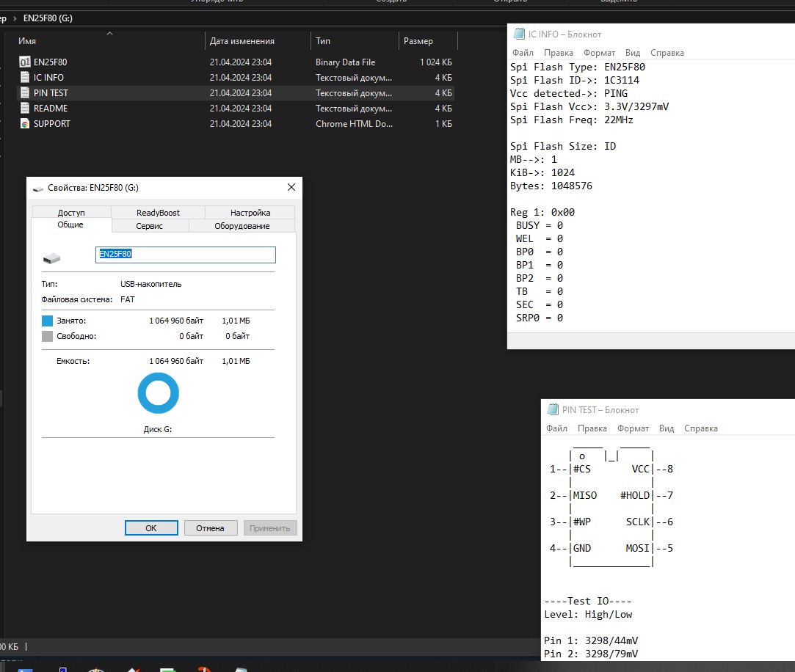Open Формат menu in PIN TEST Notepad

(633, 428)
